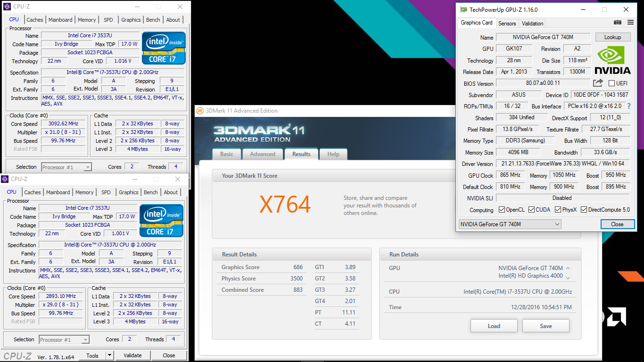Click the Tools button in CPU-Z

[92, 355]
